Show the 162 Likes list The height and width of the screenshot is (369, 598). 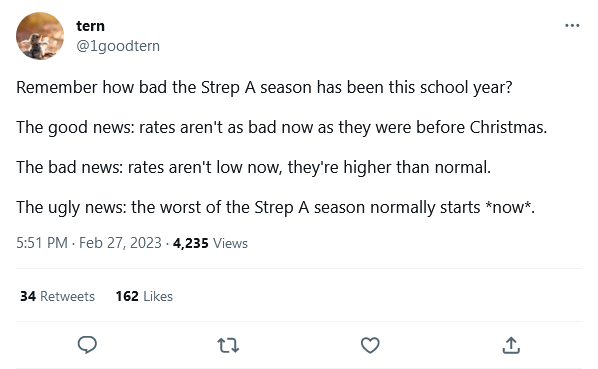coord(144,296)
